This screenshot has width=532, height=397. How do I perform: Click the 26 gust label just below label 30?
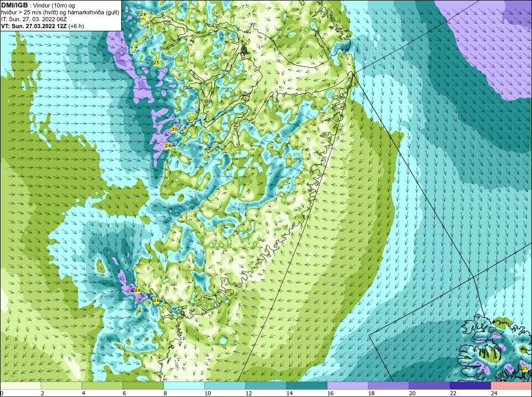168,146
